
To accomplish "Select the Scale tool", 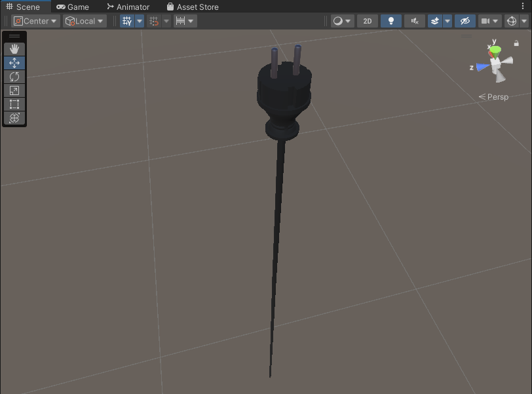I will point(14,90).
